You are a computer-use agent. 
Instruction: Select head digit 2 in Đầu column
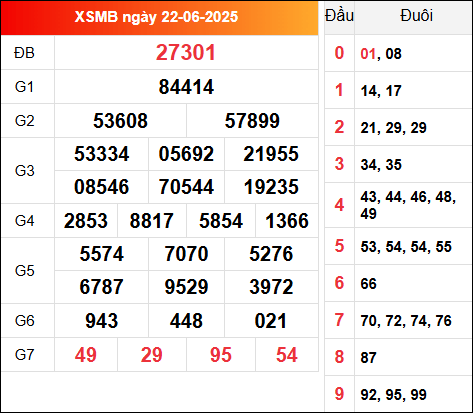[x=339, y=127]
